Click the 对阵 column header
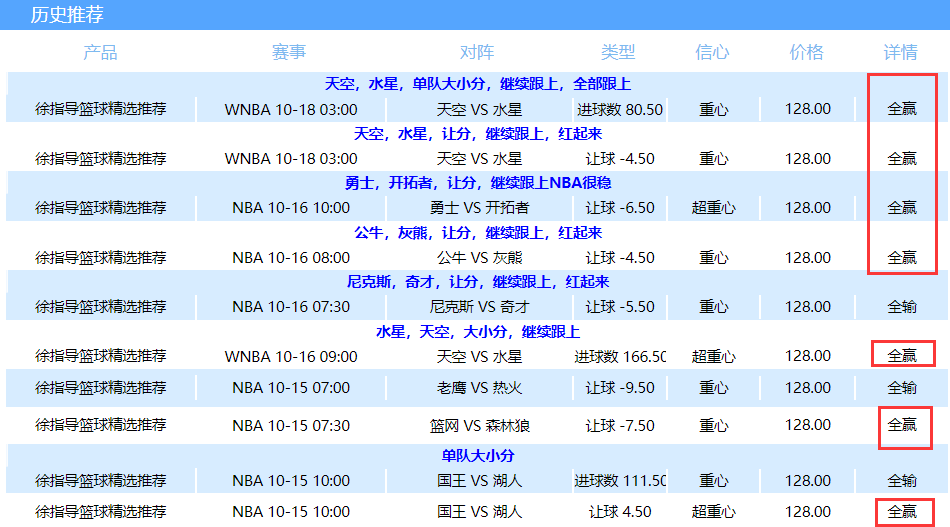 477,53
